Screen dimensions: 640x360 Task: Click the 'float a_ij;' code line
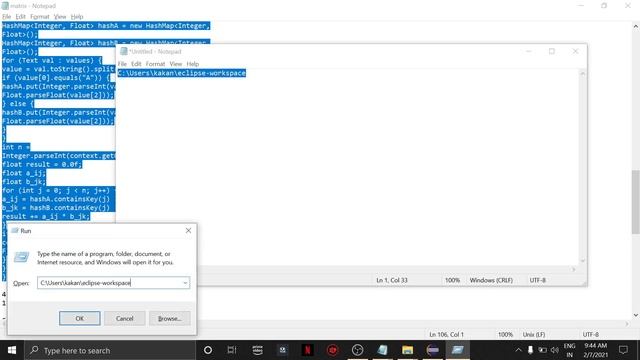(24, 173)
